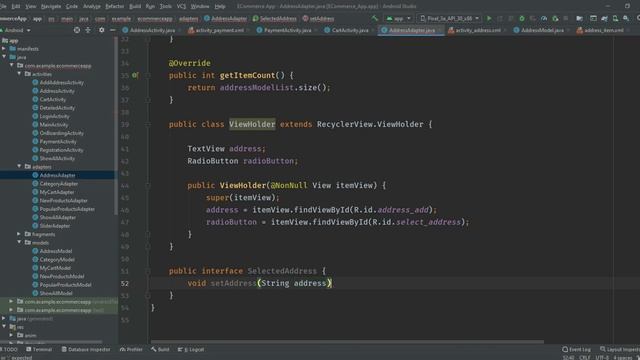
Task: Click the select opened file target icon
Action: (x=77, y=30)
